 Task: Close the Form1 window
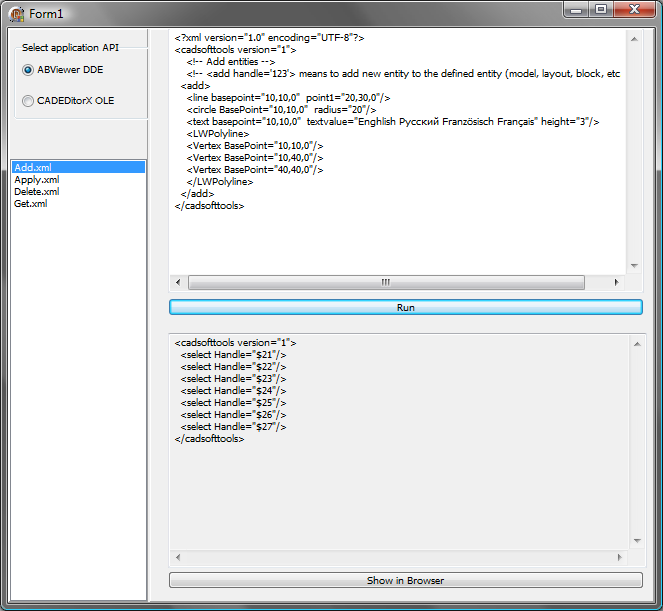pos(634,9)
